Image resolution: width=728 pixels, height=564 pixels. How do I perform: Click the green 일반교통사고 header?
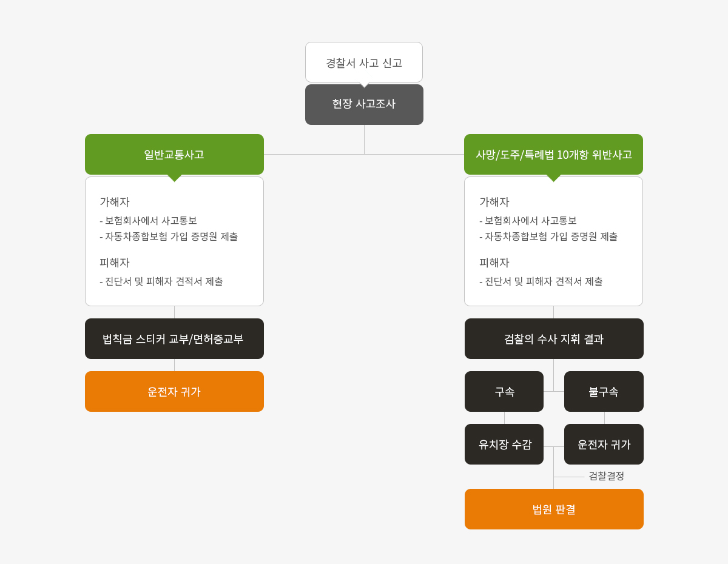click(x=174, y=154)
